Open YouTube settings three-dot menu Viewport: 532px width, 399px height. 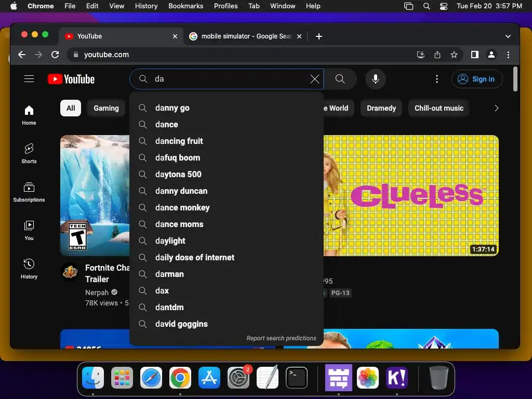pos(437,79)
